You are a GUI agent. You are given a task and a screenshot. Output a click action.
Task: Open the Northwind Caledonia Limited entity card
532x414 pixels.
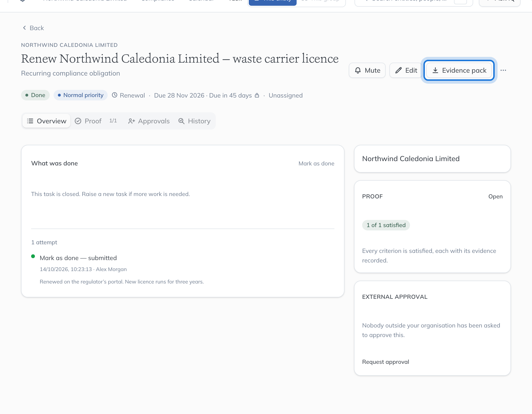pyautogui.click(x=432, y=159)
